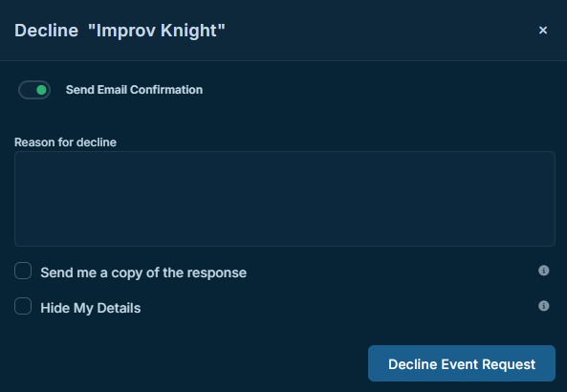Open info tooltip for copy of response
Viewport: 567px width, 392px height.
click(x=543, y=271)
